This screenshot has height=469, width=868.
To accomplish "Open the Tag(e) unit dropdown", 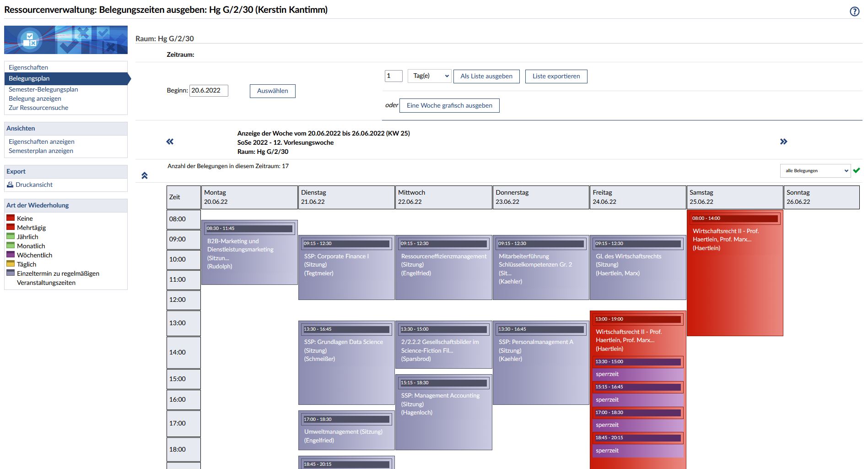I will [429, 76].
